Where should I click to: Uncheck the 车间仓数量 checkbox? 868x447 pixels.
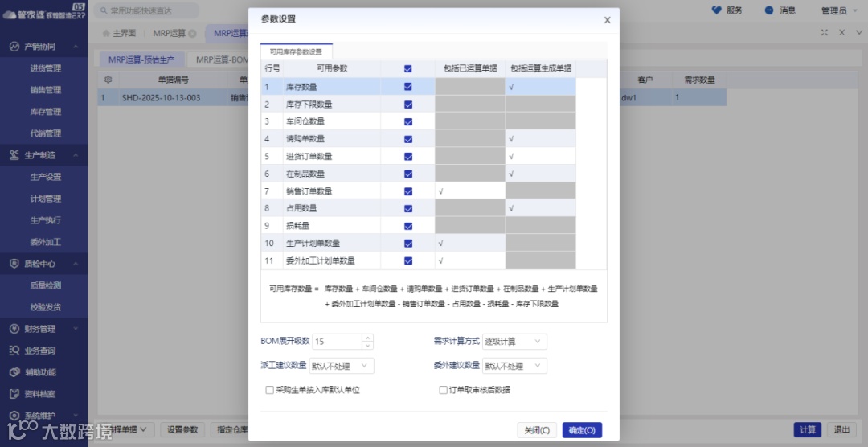[x=408, y=121]
